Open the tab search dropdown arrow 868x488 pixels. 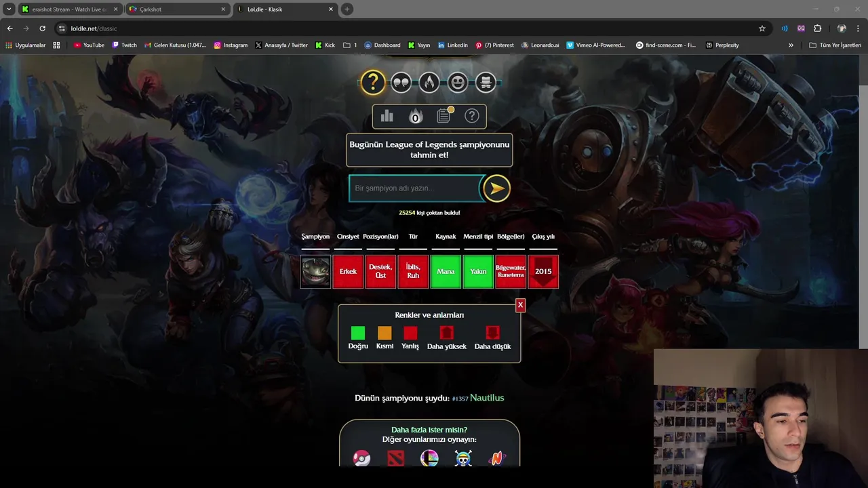(9, 9)
